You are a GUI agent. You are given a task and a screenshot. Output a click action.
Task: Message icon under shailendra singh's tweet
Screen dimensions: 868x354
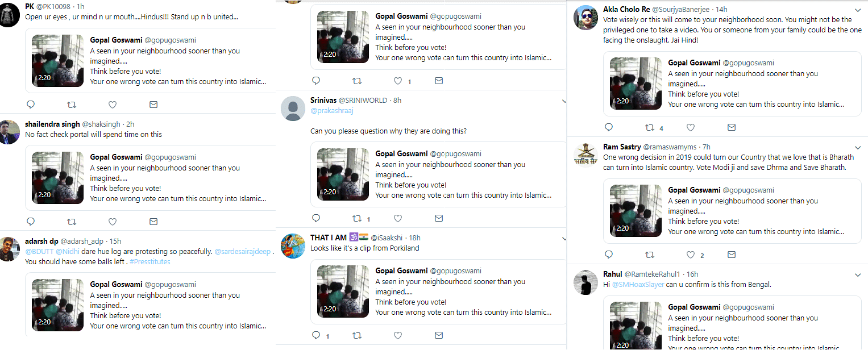pos(153,222)
